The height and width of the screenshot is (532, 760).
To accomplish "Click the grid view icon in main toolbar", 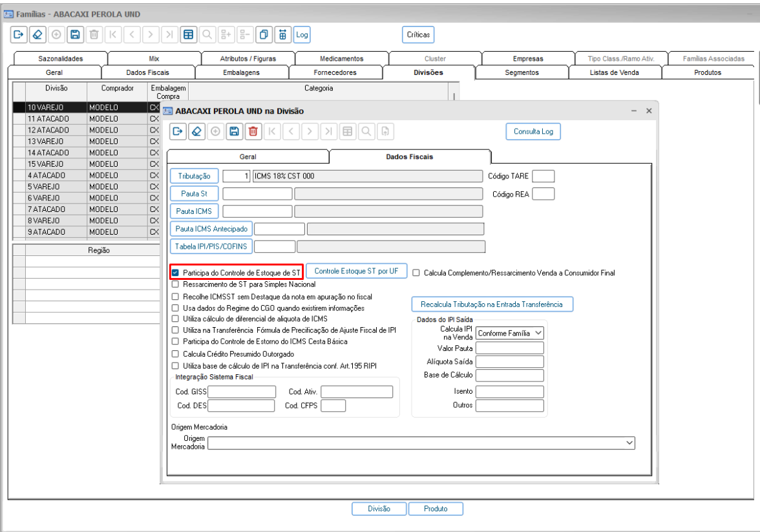I will tap(188, 34).
